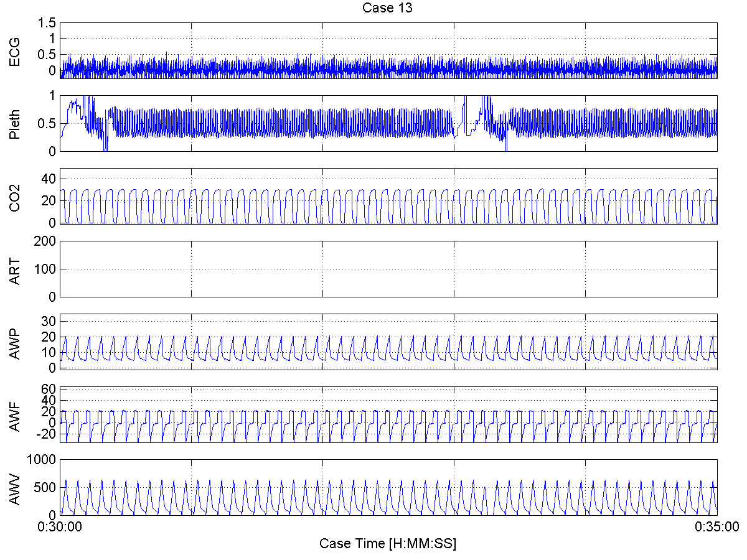Click the 60 tick on AWF axis

49,390
